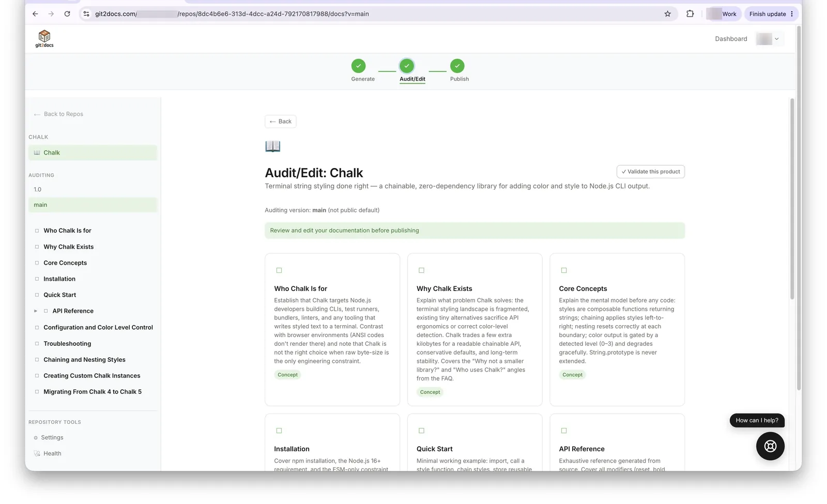Open Core Concepts card title
827x504 pixels.
pos(583,288)
